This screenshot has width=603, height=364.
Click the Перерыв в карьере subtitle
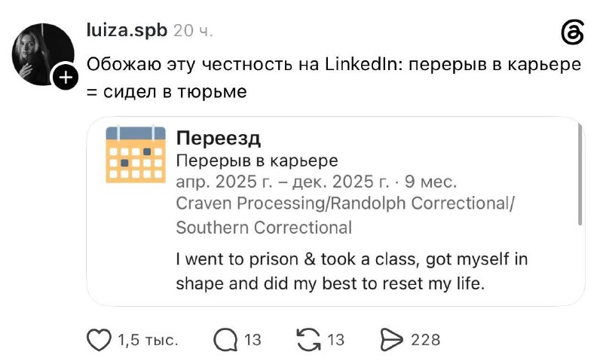point(257,161)
